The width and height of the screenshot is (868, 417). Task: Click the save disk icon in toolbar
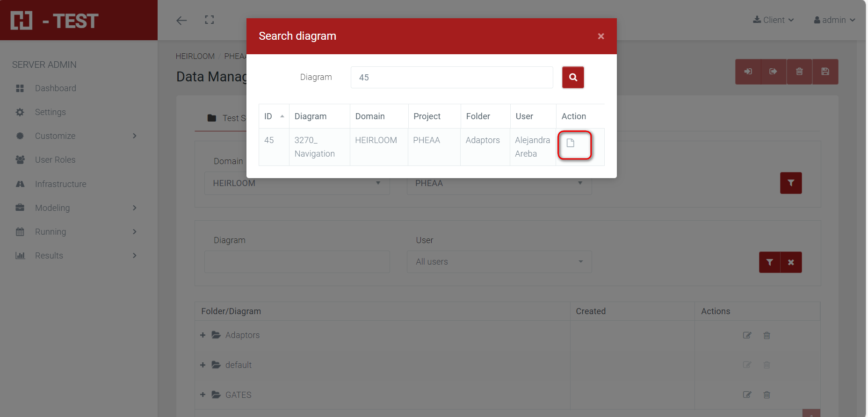click(825, 72)
